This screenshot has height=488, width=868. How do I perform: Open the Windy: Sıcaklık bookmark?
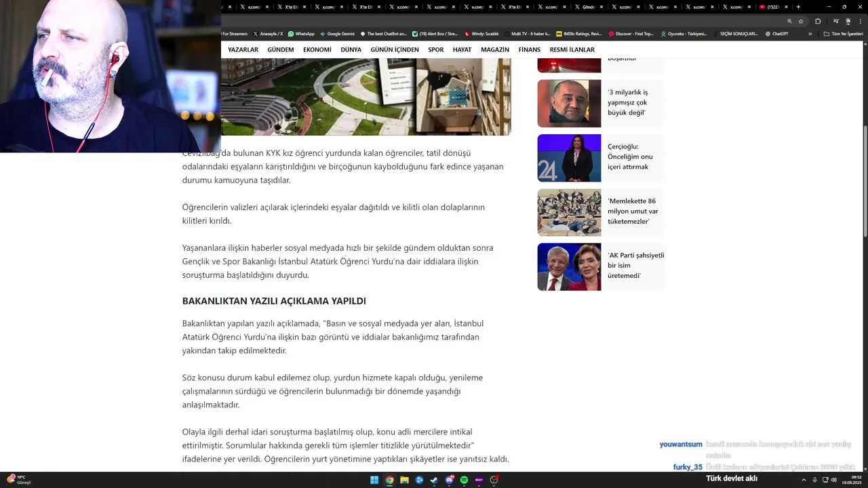click(481, 33)
